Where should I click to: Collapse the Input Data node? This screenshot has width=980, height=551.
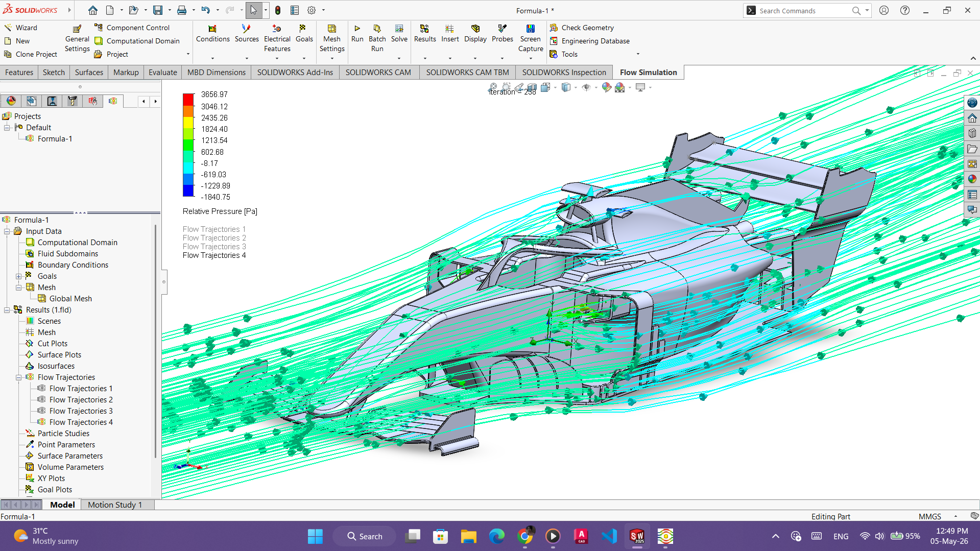7,231
